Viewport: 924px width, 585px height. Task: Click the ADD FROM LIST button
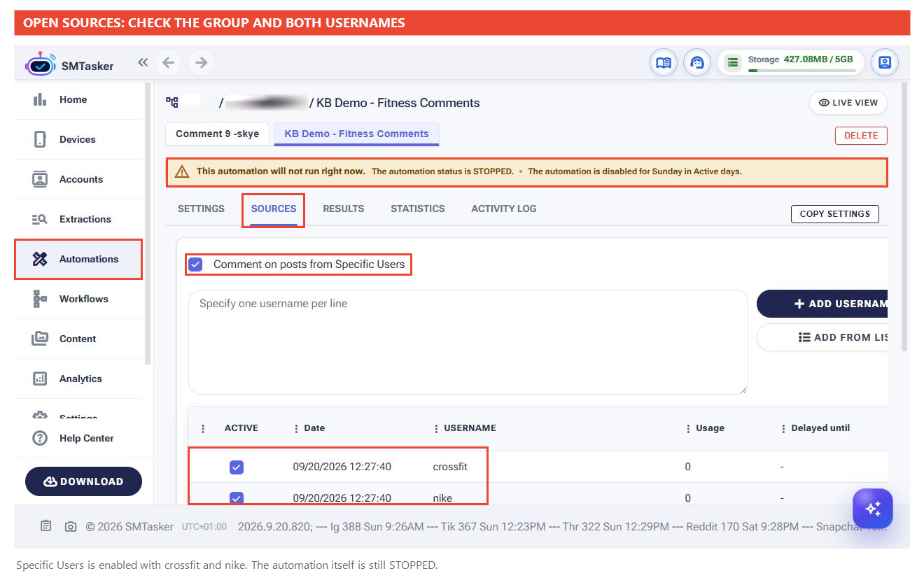[822, 337]
